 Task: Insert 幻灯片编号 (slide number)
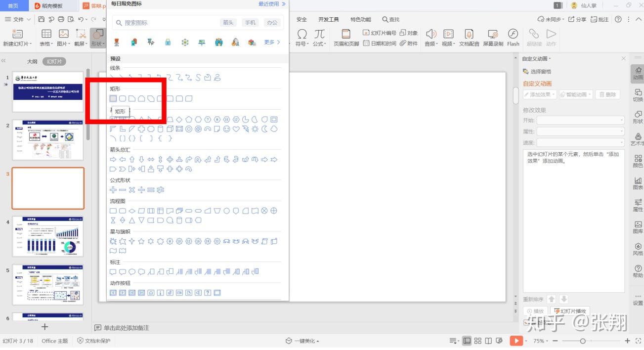coord(380,33)
